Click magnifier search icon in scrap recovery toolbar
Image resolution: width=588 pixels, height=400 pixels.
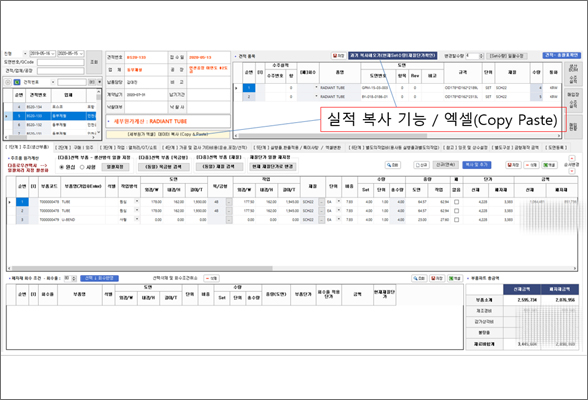[419, 278]
